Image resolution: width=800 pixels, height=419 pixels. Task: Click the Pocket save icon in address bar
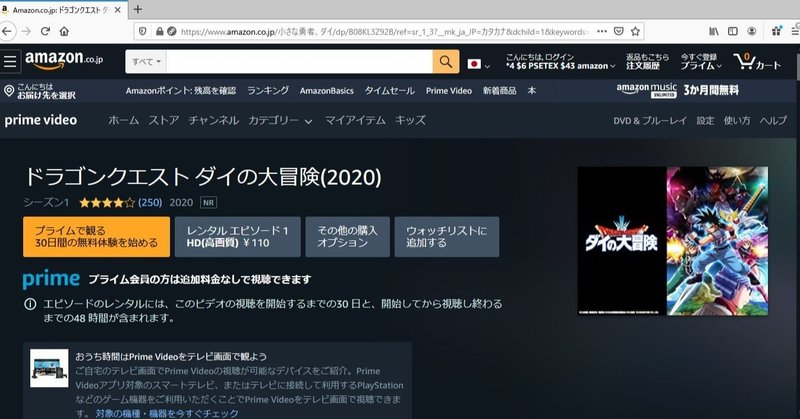click(x=618, y=31)
